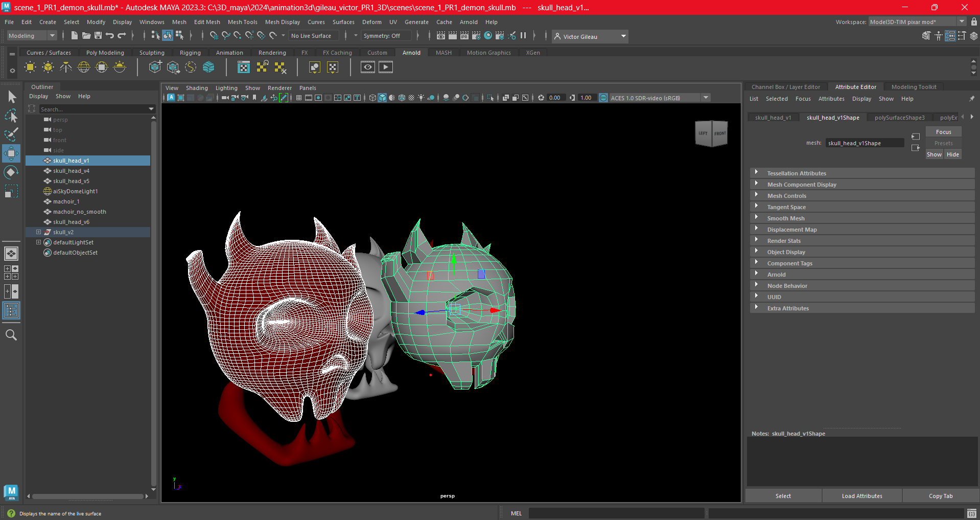This screenshot has height=520, width=980.
Task: Click the Undo arrow icon
Action: [110, 35]
